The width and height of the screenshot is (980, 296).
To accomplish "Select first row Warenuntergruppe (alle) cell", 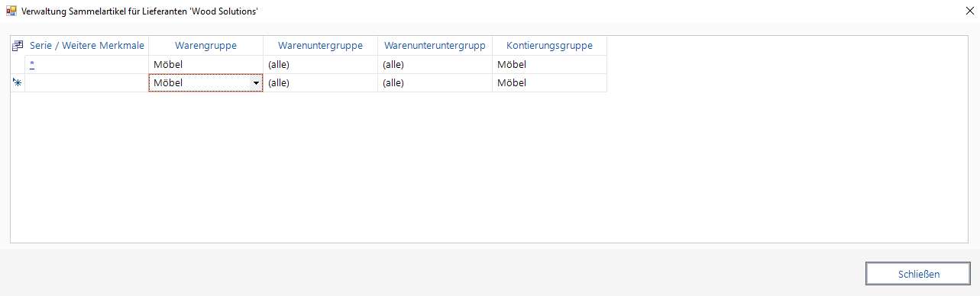I will [321, 65].
